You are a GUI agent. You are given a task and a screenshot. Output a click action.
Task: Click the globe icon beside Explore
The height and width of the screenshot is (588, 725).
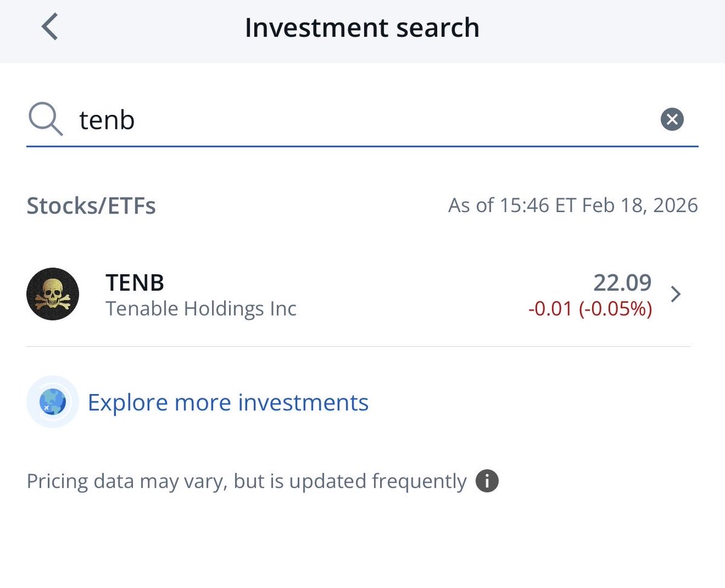point(53,402)
